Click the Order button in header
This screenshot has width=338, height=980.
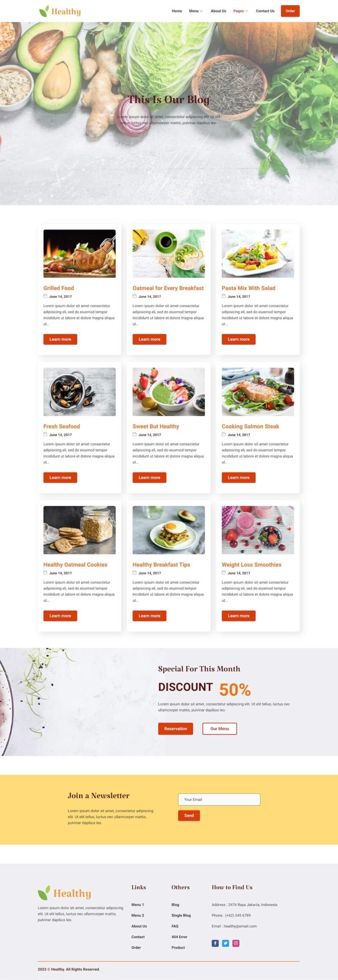click(x=290, y=11)
